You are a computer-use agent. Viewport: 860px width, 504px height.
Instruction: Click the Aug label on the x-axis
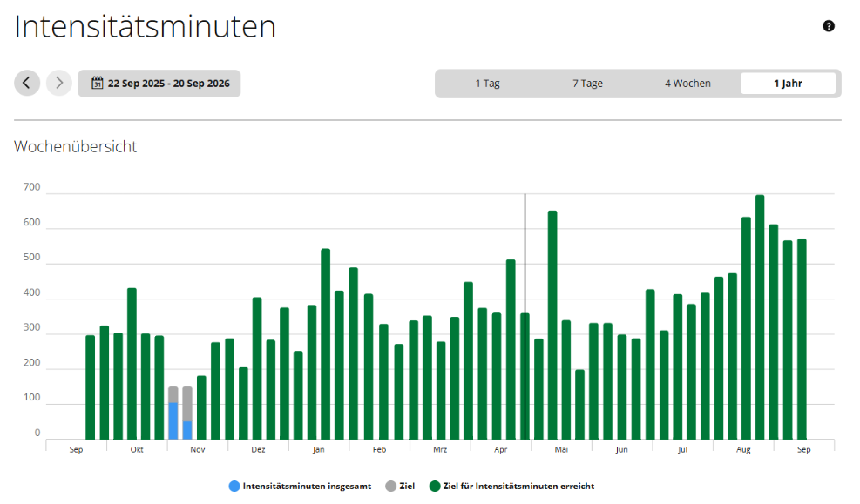(x=743, y=449)
